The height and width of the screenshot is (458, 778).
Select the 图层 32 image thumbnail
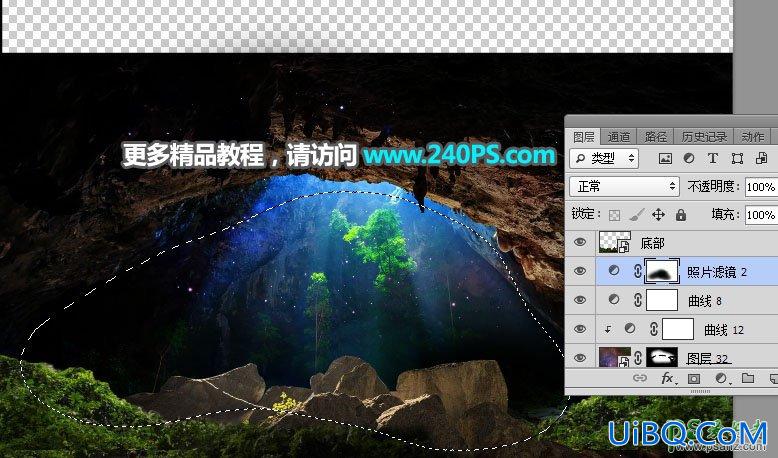click(x=615, y=357)
